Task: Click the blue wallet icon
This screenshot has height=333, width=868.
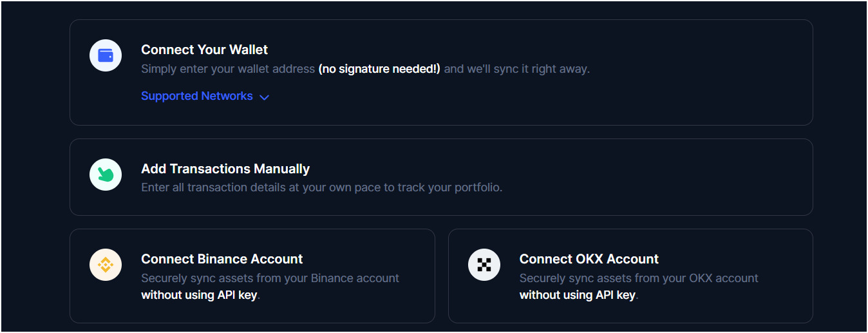Action: [106, 55]
